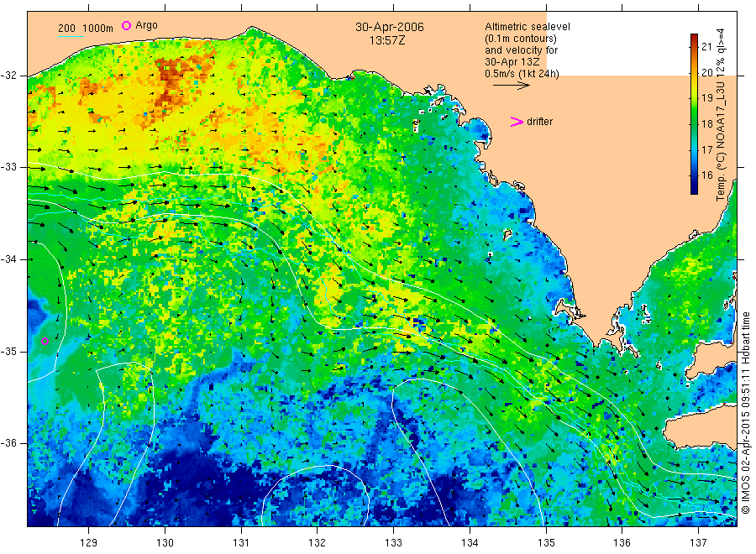Click the color bar value 16

tap(706, 175)
